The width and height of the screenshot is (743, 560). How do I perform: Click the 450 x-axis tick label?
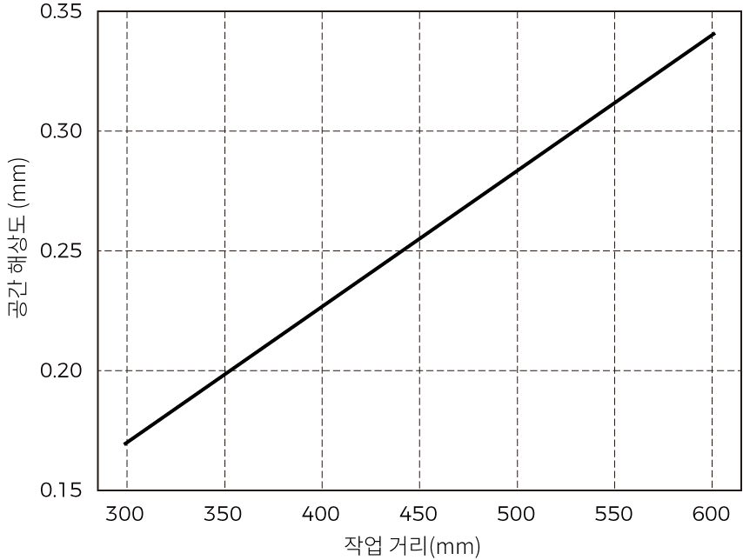coord(420,514)
